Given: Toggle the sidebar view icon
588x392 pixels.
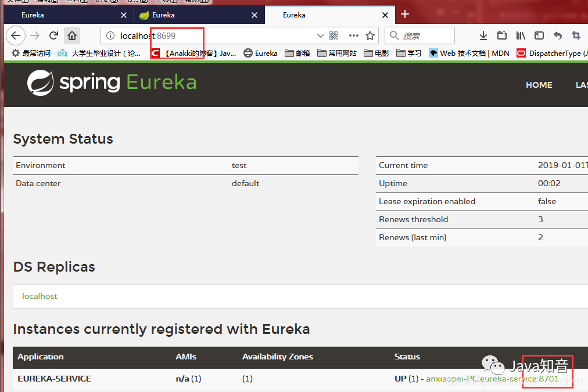Looking at the screenshot, I should point(539,35).
